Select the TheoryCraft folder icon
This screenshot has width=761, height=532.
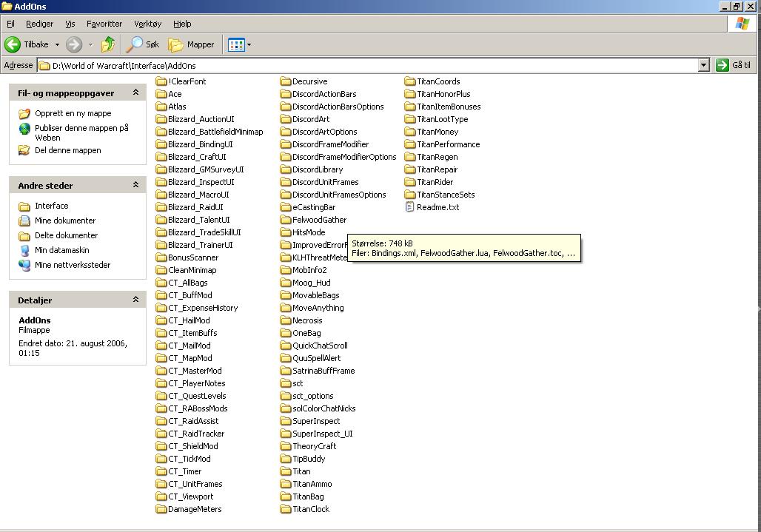click(x=286, y=445)
